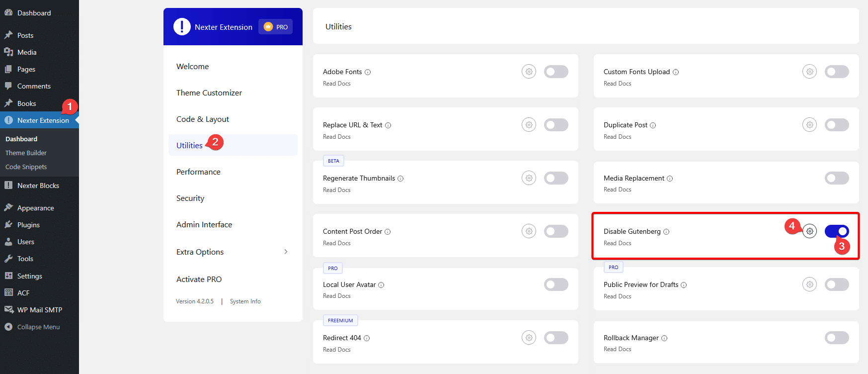The height and width of the screenshot is (374, 868).
Task: Click info icon beside Regenerate Thumbnails
Action: coord(400,179)
